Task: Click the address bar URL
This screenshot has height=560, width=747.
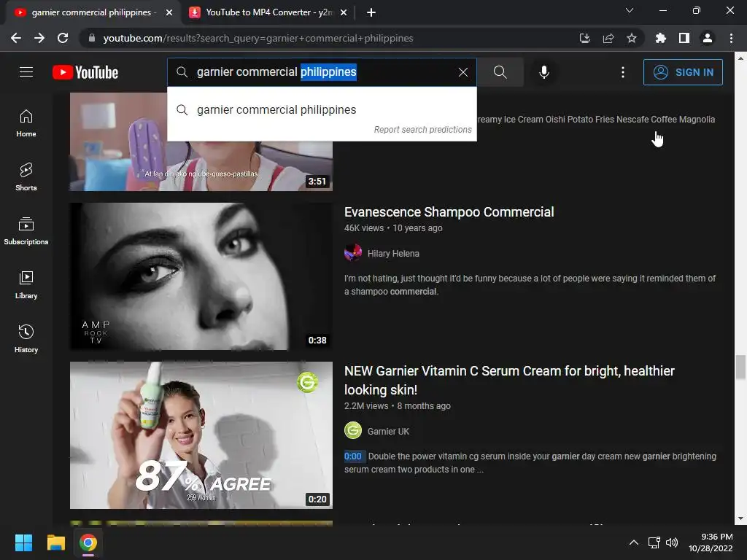Action: (258, 38)
